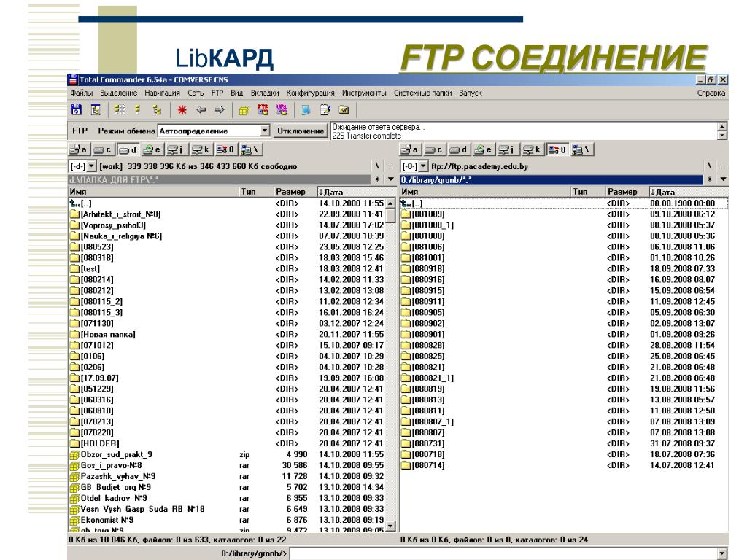Show the folder tree view icon
Image resolution: width=747 pixels, height=560 pixels.
coord(157,110)
